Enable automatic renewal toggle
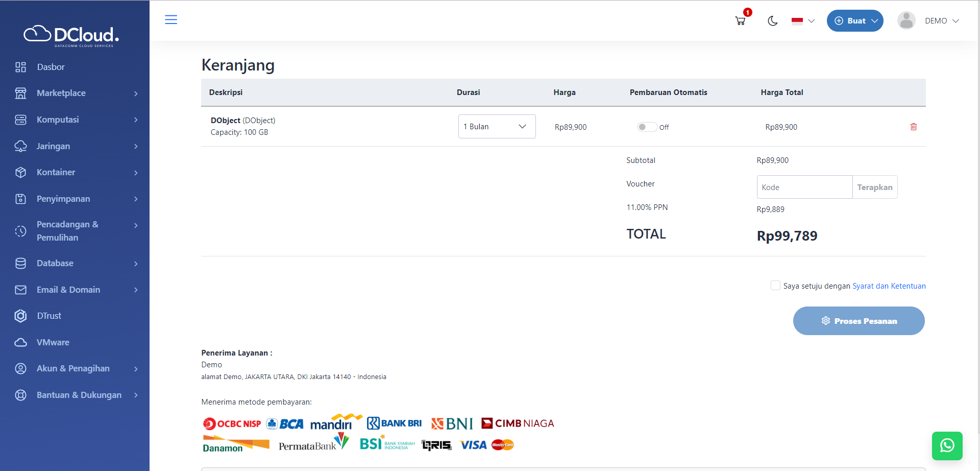The width and height of the screenshot is (980, 471). (646, 127)
